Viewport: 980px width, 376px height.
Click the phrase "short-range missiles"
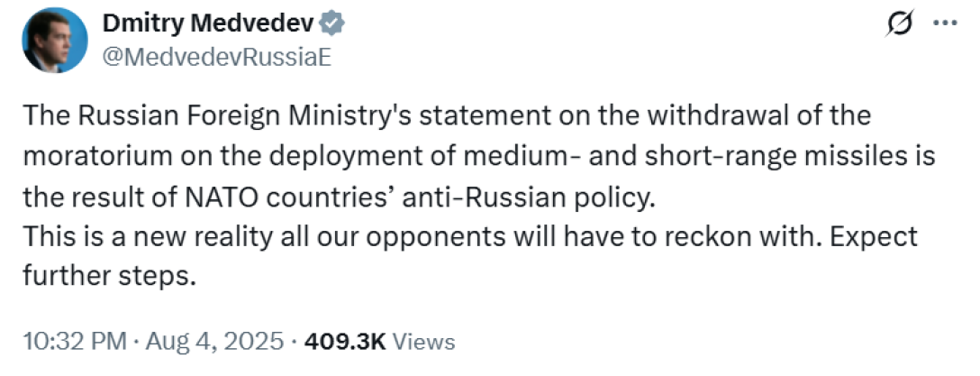799,156
